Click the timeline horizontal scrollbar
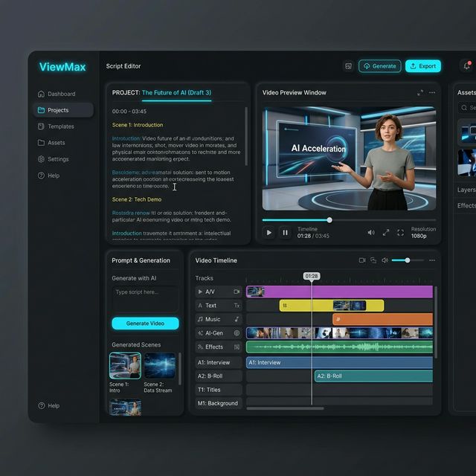Image resolution: width=476 pixels, height=476 pixels. [x=285, y=408]
